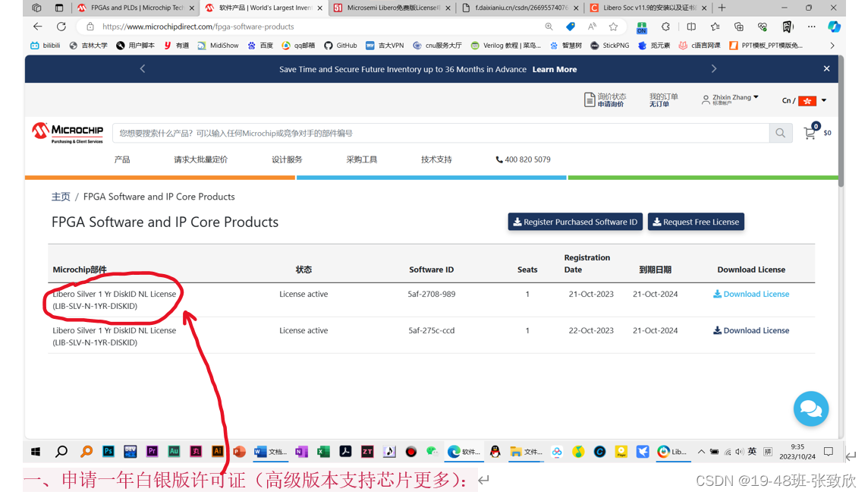Show more bookmarks bar items chevron

[832, 46]
